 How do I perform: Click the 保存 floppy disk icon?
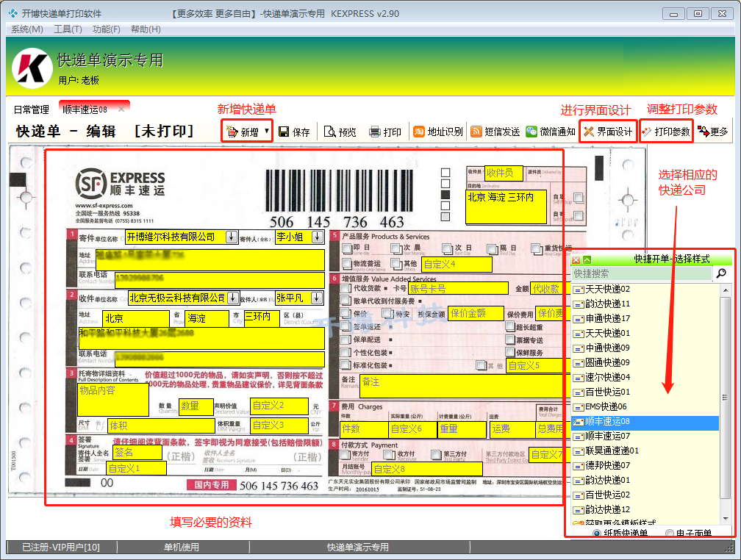[284, 132]
